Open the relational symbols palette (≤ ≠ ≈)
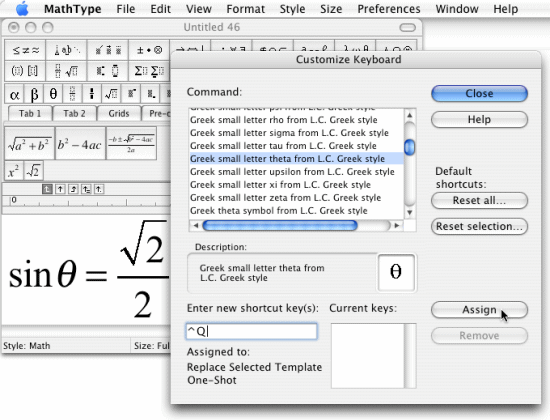550x420 pixels. (x=25, y=50)
